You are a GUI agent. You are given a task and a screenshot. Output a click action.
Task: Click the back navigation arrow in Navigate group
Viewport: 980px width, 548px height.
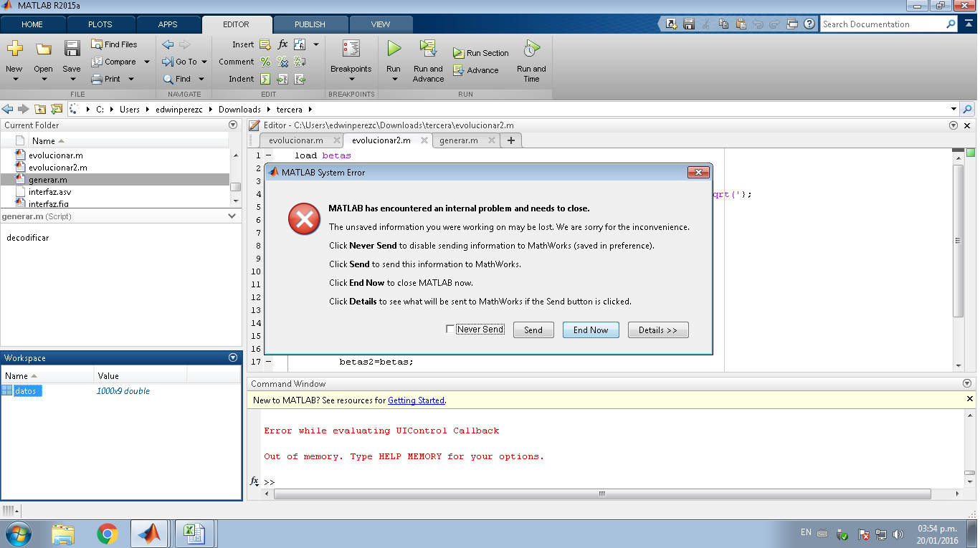pyautogui.click(x=168, y=44)
